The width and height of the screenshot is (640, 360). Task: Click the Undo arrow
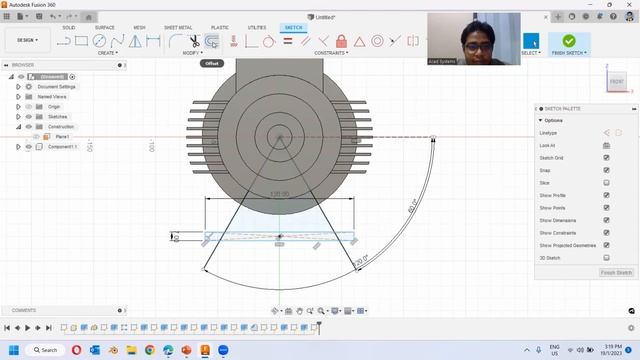pos(53,17)
